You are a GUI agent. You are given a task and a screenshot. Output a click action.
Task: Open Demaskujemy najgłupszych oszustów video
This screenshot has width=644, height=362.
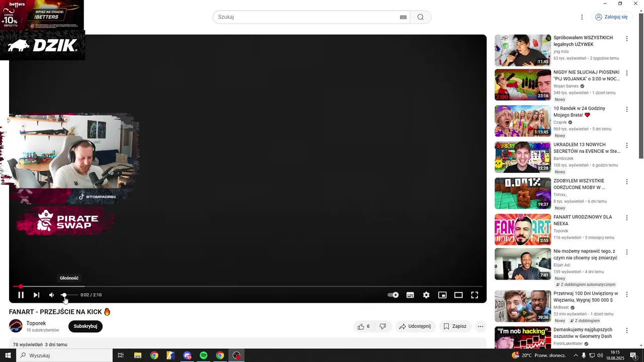pos(523,337)
